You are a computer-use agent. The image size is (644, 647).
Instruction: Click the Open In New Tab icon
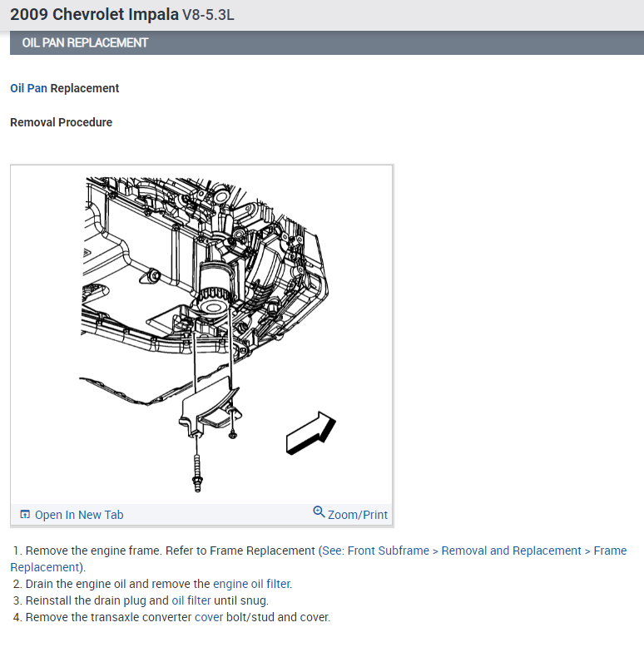click(x=25, y=514)
